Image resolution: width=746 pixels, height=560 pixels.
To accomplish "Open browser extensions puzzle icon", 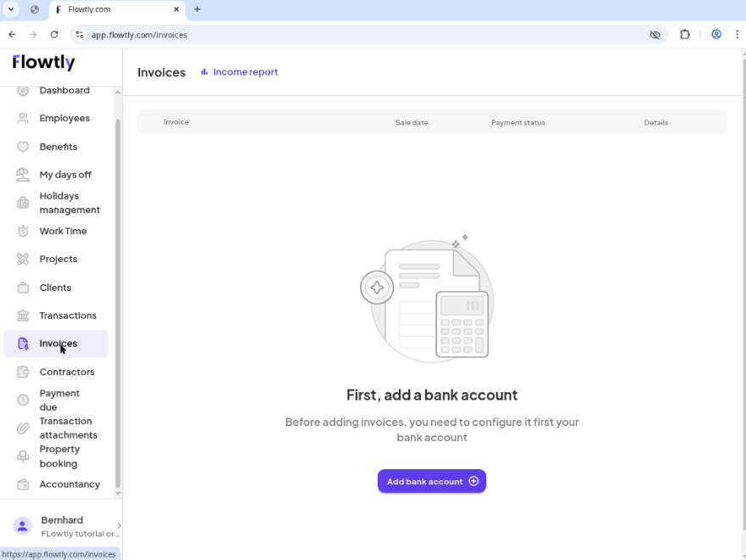I will point(685,35).
